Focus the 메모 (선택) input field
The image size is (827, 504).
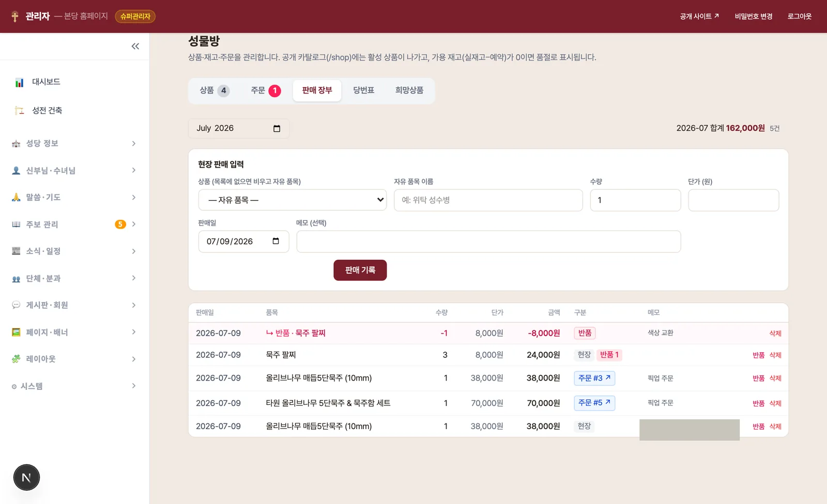(488, 241)
